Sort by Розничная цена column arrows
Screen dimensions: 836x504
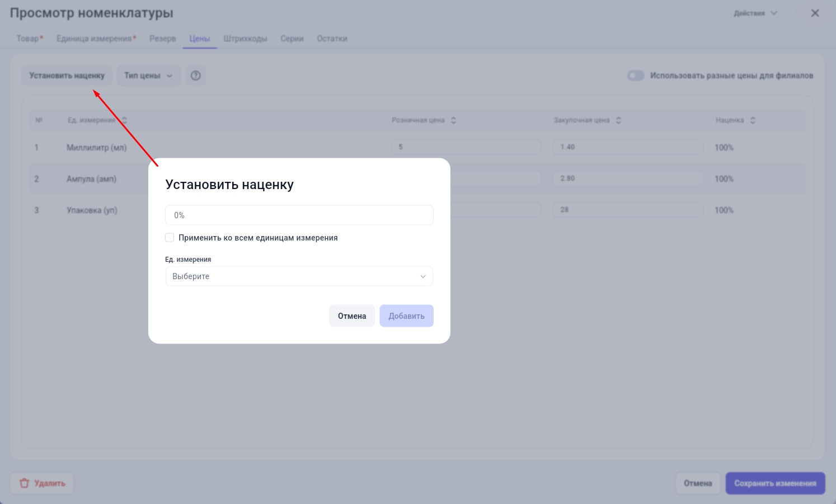(453, 120)
